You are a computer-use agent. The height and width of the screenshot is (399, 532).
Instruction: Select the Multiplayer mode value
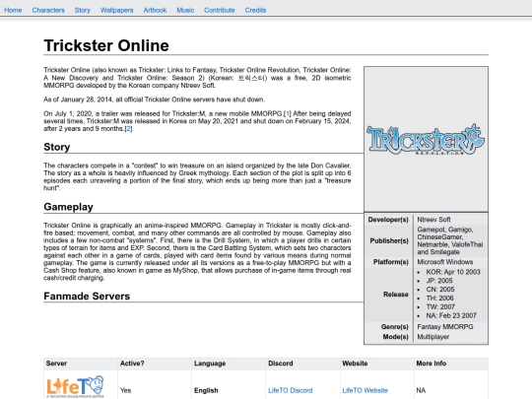point(432,337)
